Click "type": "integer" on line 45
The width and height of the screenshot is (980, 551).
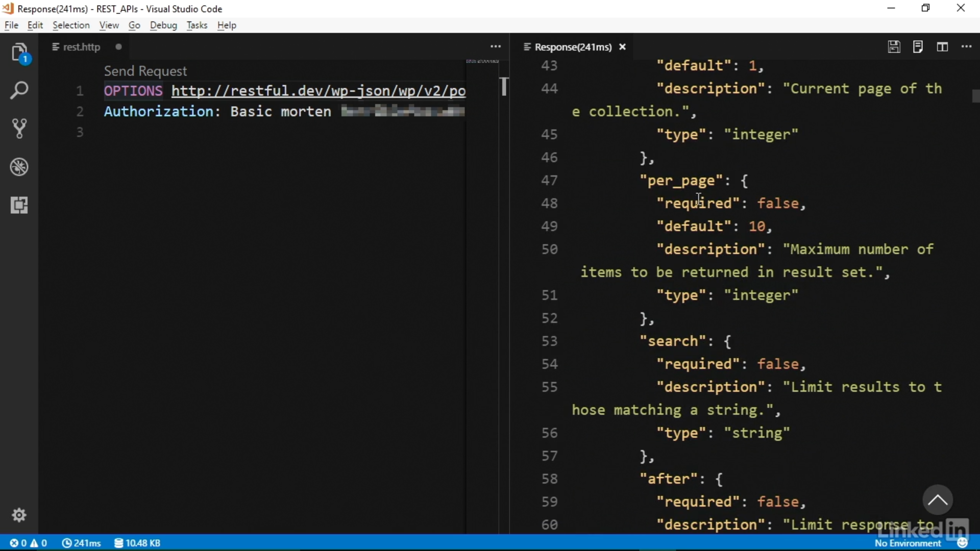coord(727,134)
